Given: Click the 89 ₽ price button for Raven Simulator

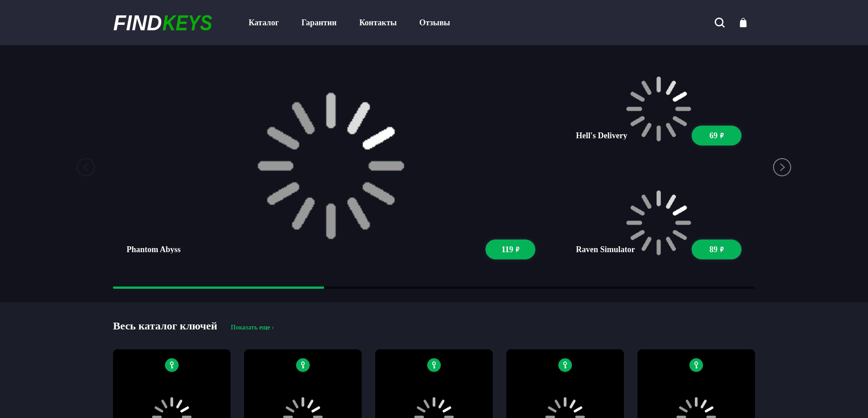Looking at the screenshot, I should pos(716,249).
